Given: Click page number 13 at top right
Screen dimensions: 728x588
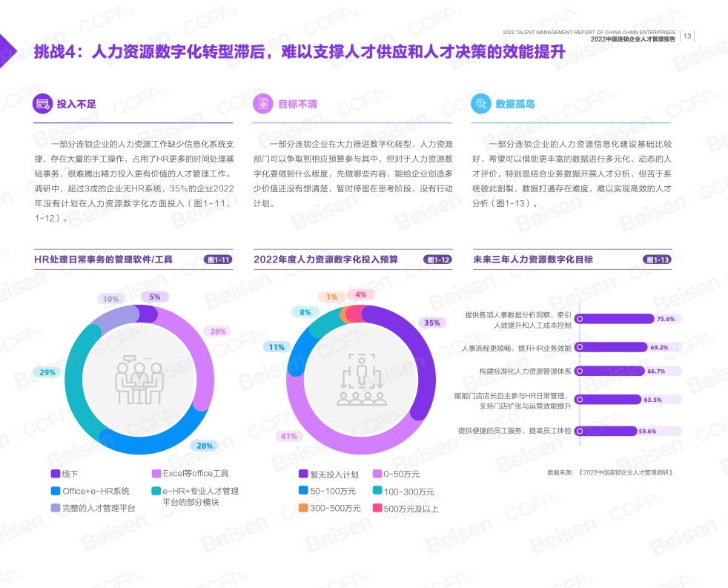Looking at the screenshot, I should coord(687,36).
